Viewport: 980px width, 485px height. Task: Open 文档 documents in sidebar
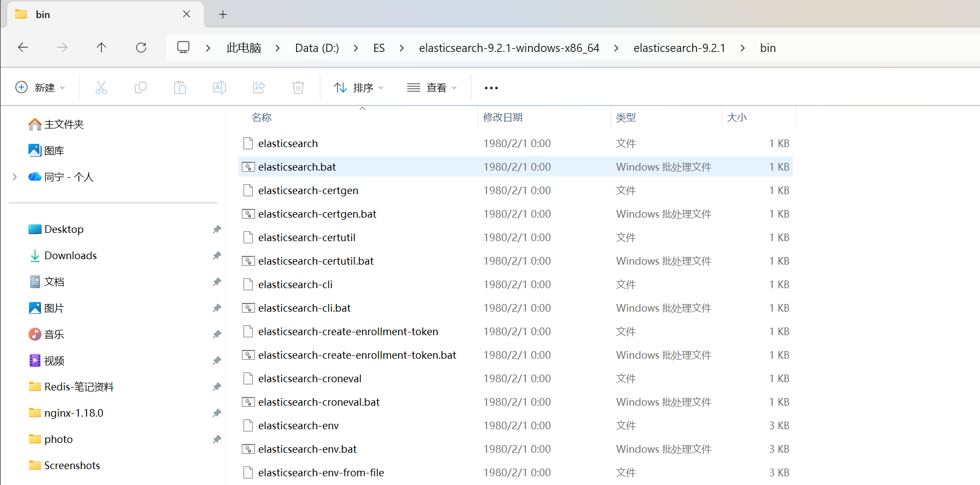coord(47,282)
